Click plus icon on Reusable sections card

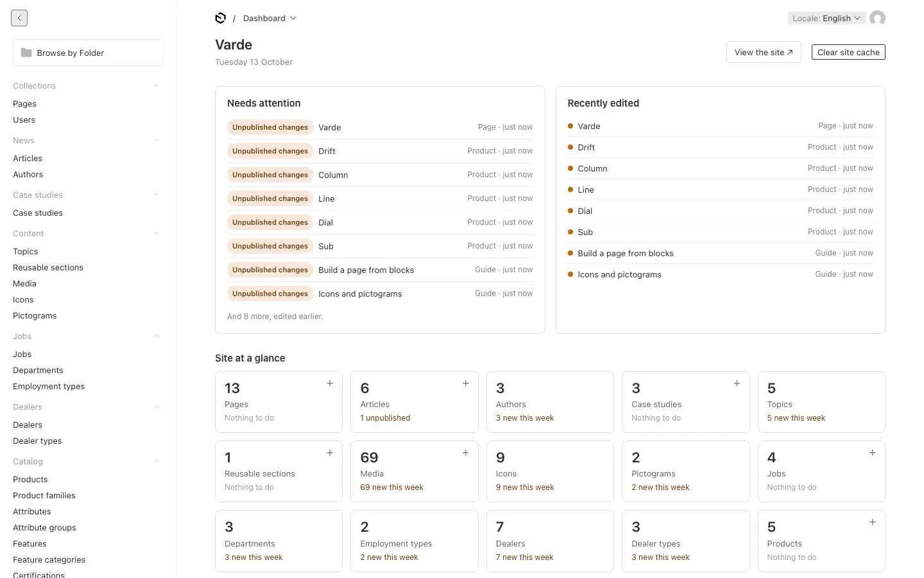pyautogui.click(x=330, y=453)
